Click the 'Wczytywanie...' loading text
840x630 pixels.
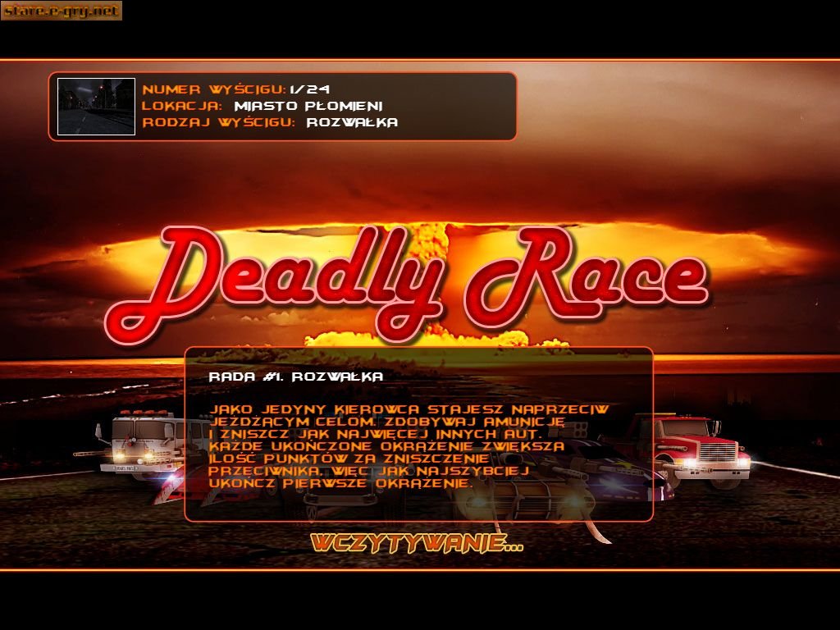click(417, 543)
